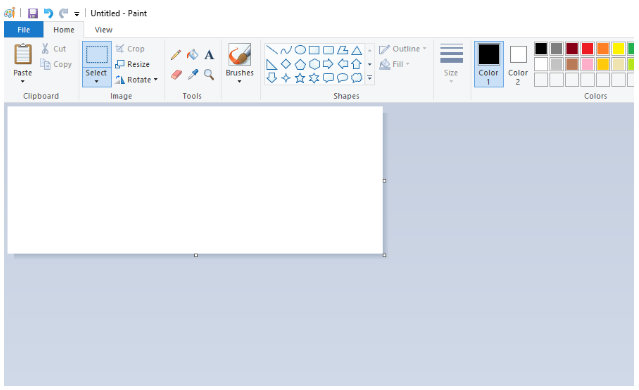Choose the Five-point star shape
This screenshot has width=639, height=390.
(300, 78)
